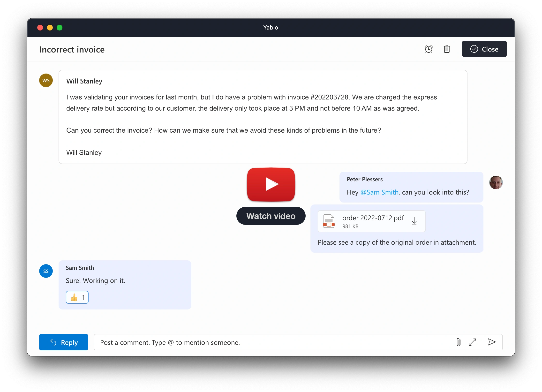The height and width of the screenshot is (392, 542).
Task: Play the embedded YouTube video
Action: 271,184
